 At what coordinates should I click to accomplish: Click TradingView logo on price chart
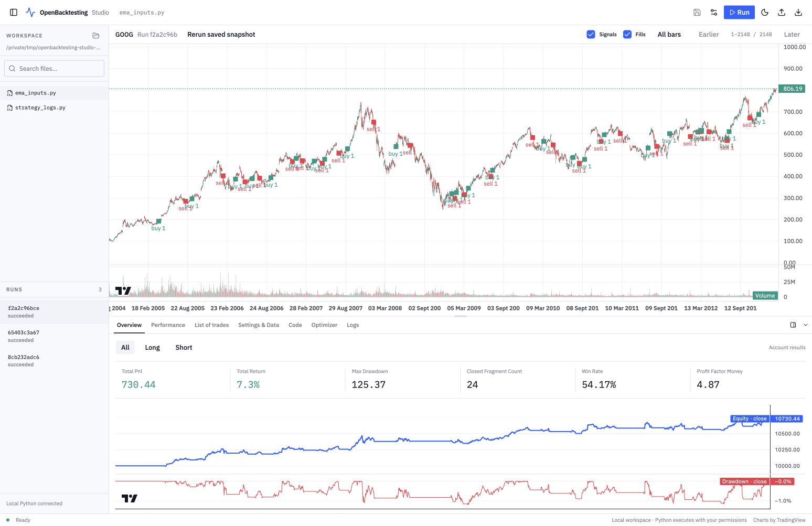pyautogui.click(x=123, y=291)
